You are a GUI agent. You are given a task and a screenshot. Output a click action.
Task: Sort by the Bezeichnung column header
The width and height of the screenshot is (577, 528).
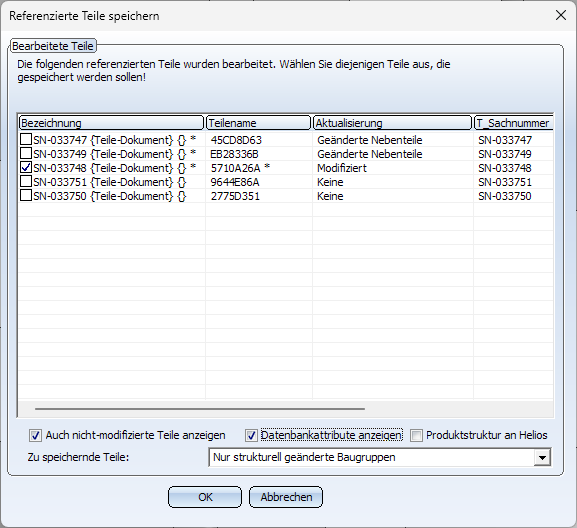pyautogui.click(x=111, y=123)
